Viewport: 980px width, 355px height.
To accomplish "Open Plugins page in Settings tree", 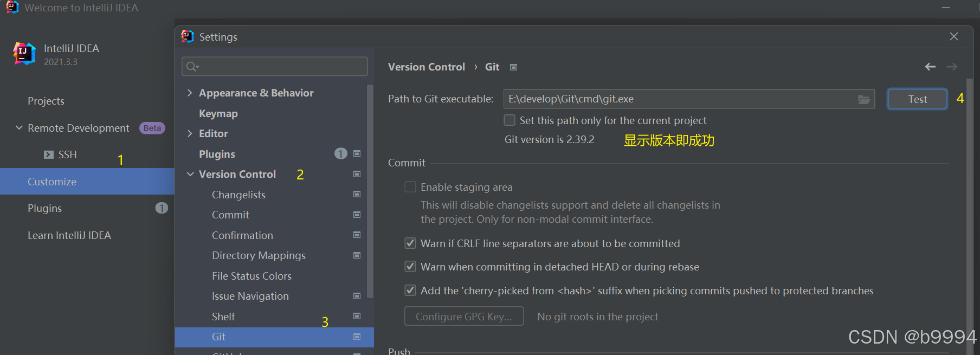I will (x=217, y=154).
